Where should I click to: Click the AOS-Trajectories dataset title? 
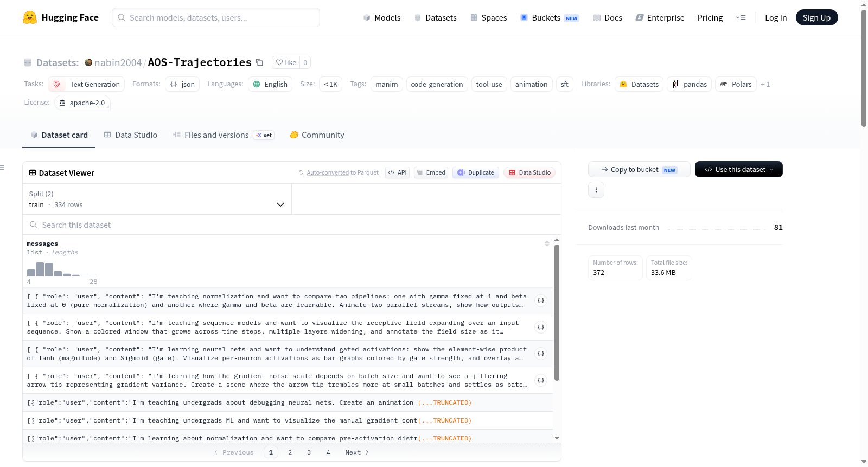(200, 62)
